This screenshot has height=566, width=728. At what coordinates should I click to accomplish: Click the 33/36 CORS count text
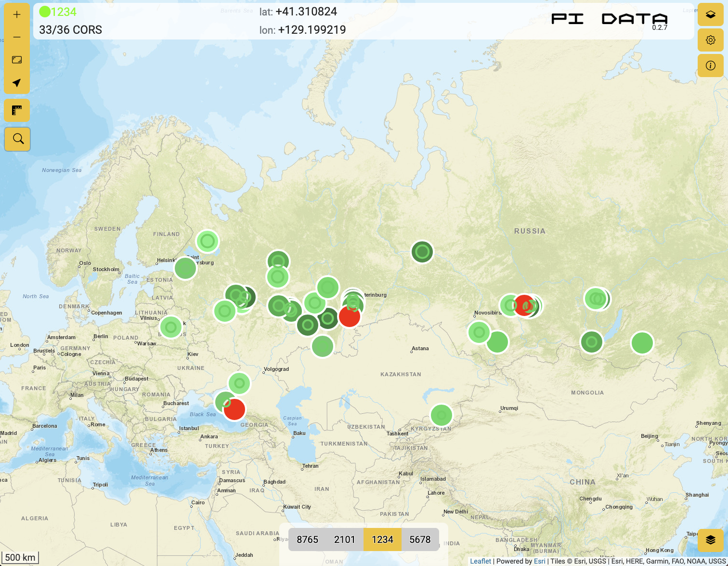point(71,30)
